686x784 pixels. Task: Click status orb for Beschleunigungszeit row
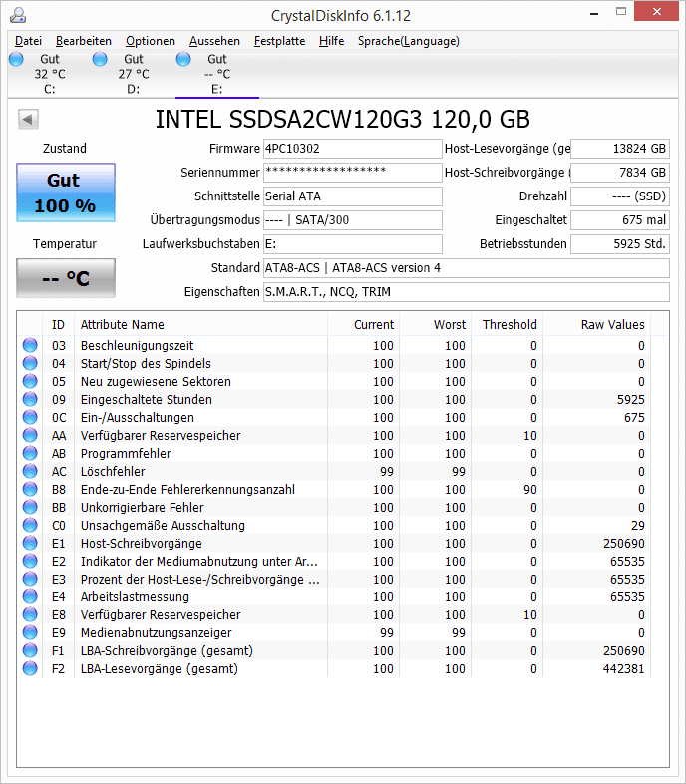31,346
